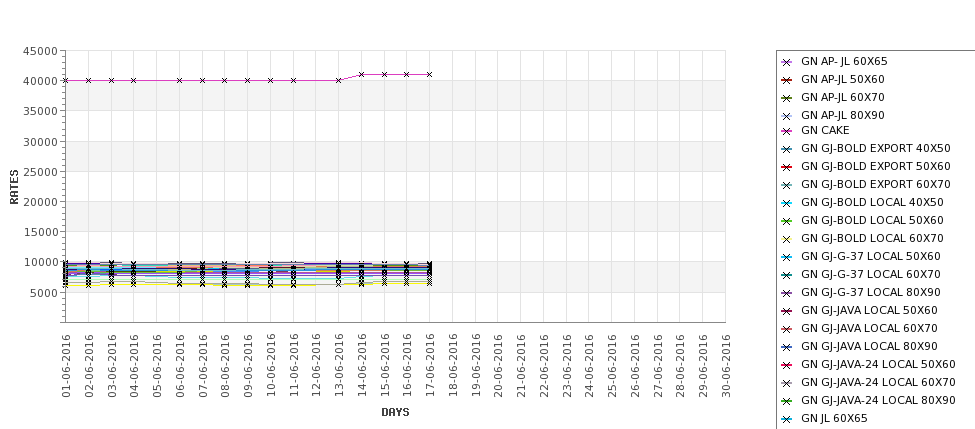The image size is (975, 429).
Task: Select the GN GJ-BOLD EXPORT 40X50 legend label
Action: pos(875,149)
